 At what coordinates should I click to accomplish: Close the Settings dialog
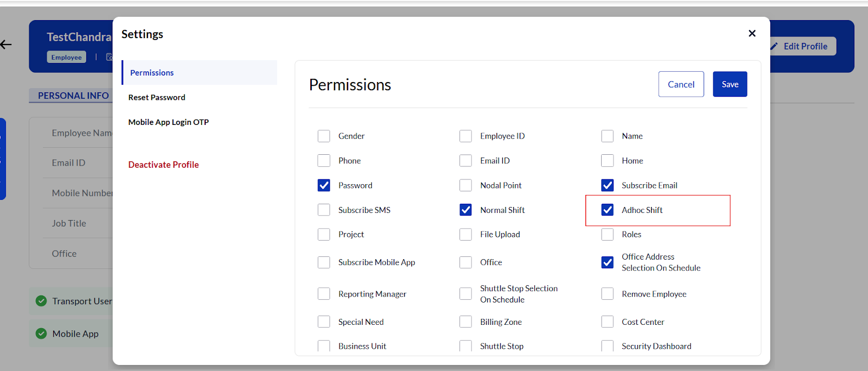[x=752, y=34]
